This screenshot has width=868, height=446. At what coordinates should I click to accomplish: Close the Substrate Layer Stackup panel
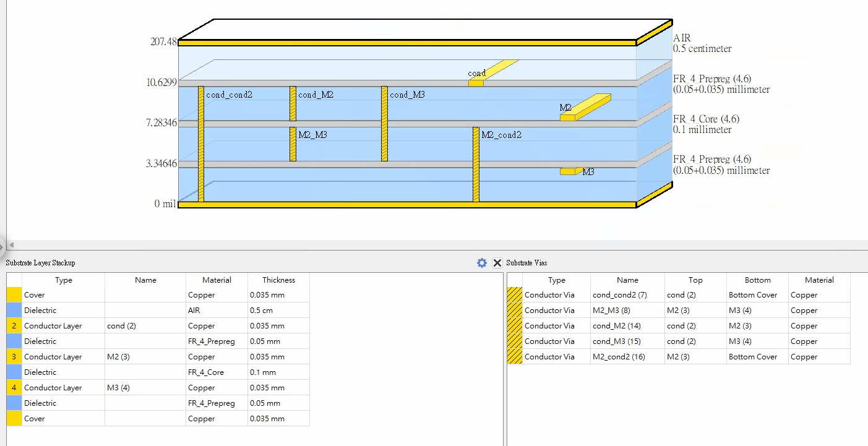point(497,263)
